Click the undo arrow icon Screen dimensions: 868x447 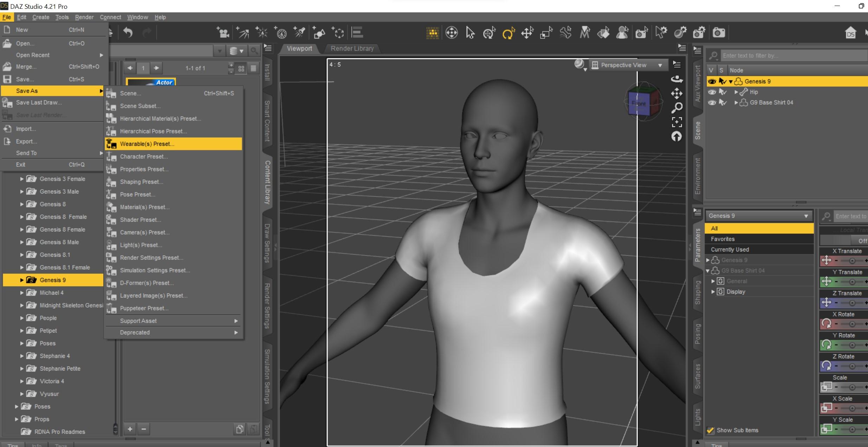[128, 33]
